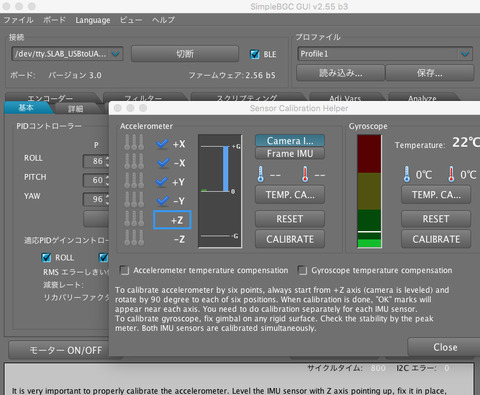Viewport: 480px width, 395px height.
Task: Select the Frame IMU toggle button
Action: pos(290,154)
